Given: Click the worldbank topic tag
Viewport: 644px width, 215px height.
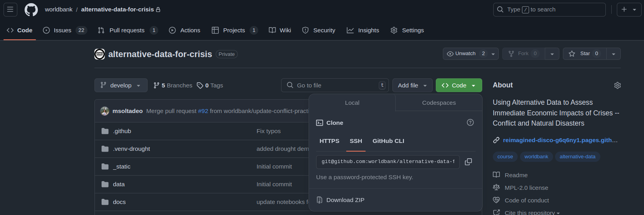Looking at the screenshot, I should [536, 157].
